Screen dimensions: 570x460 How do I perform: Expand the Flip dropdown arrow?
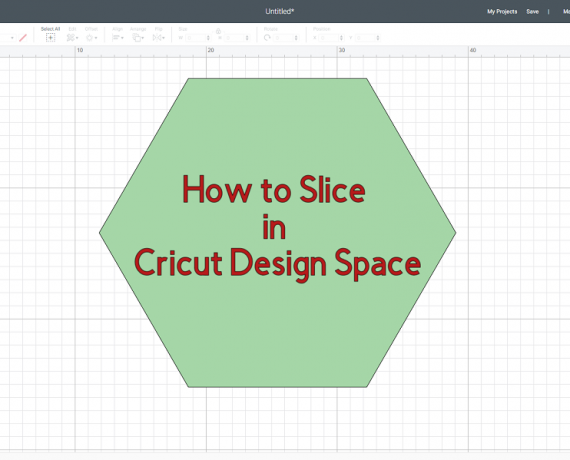click(164, 38)
